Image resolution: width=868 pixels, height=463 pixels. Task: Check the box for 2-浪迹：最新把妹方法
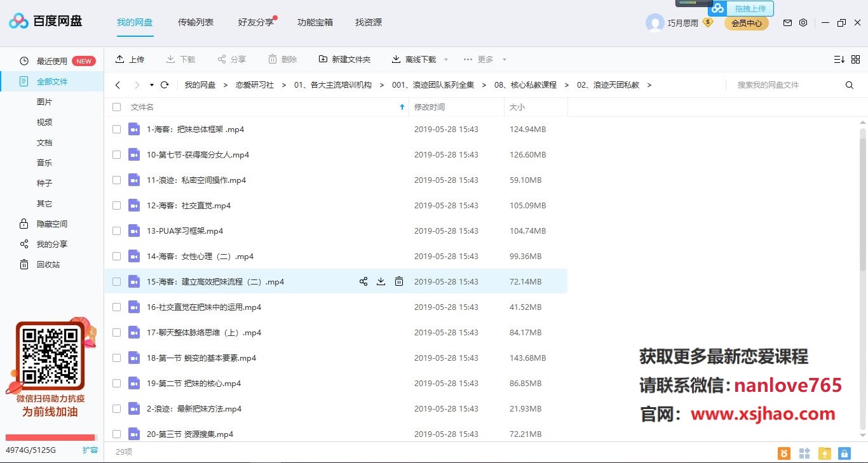click(116, 408)
